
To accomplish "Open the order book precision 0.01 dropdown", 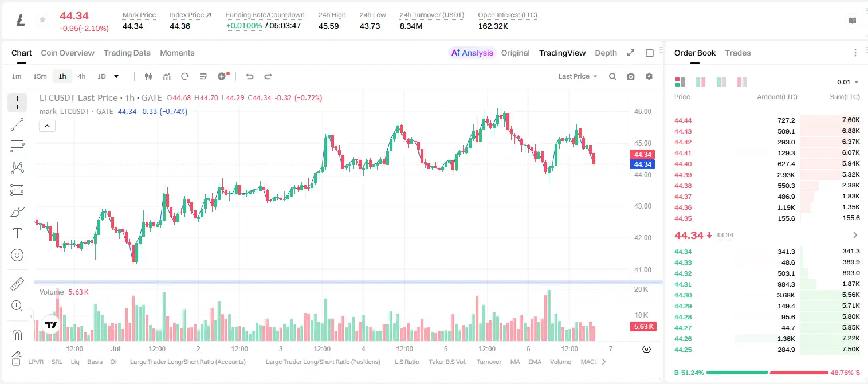I will pos(848,82).
